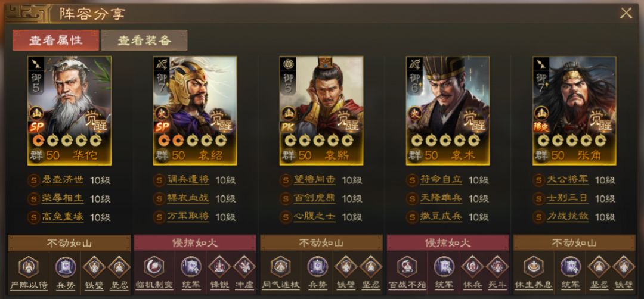Click the 死斗 diamond icon
The image size is (644, 299).
coord(497,267)
